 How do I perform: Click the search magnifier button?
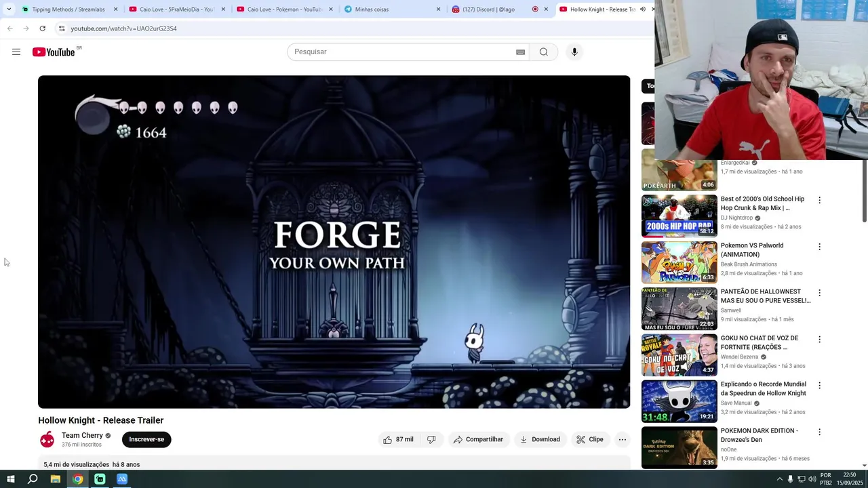pyautogui.click(x=543, y=52)
